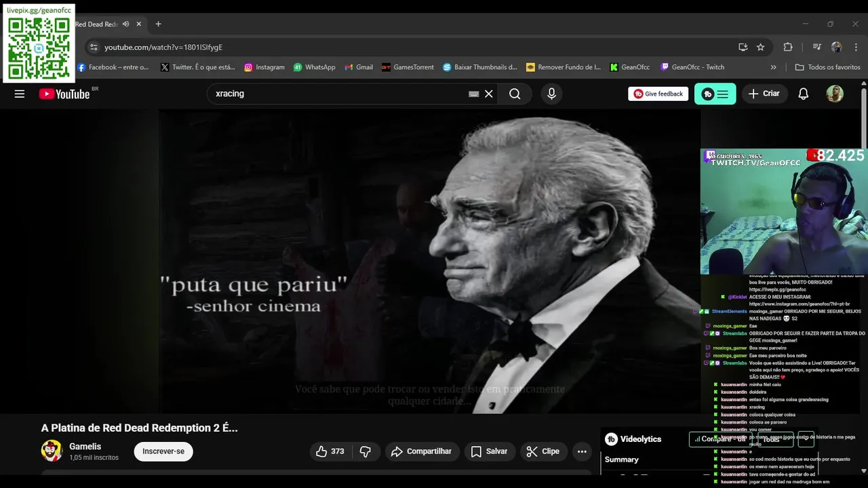Open the YouTube hamburger guide menu
This screenshot has height=488, width=868.
click(x=20, y=94)
